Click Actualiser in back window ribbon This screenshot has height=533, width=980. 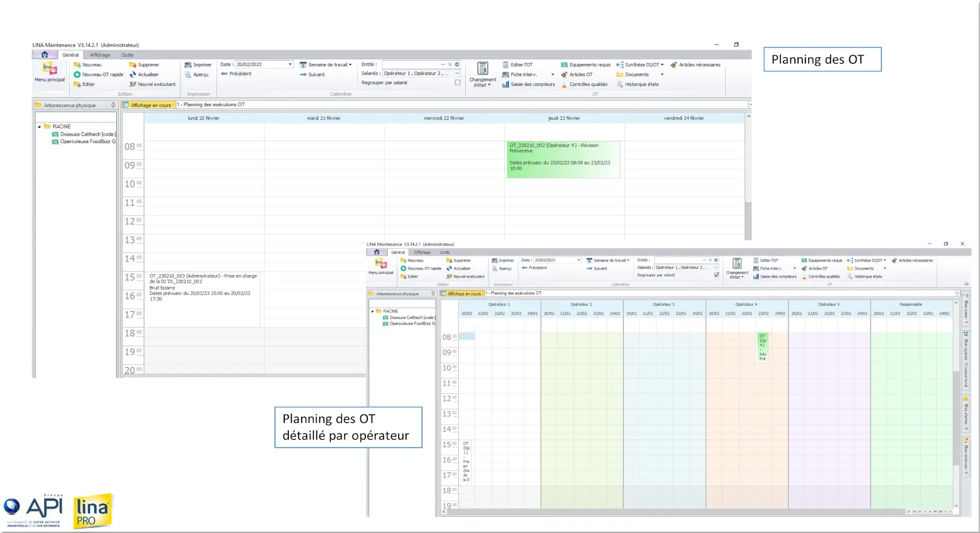pos(144,74)
